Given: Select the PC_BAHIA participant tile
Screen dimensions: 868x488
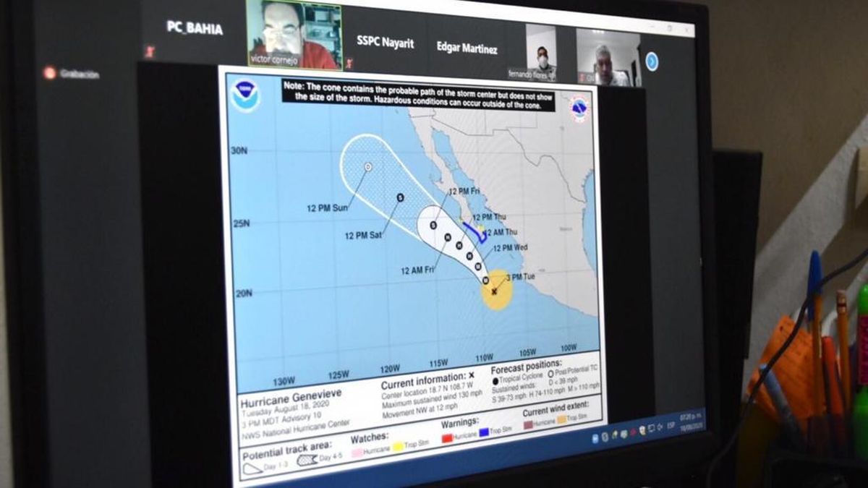Looking at the screenshot, I should 192,29.
